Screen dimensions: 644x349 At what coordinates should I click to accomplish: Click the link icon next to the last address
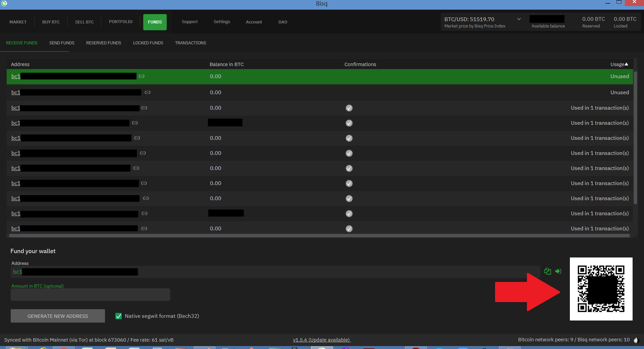click(144, 228)
